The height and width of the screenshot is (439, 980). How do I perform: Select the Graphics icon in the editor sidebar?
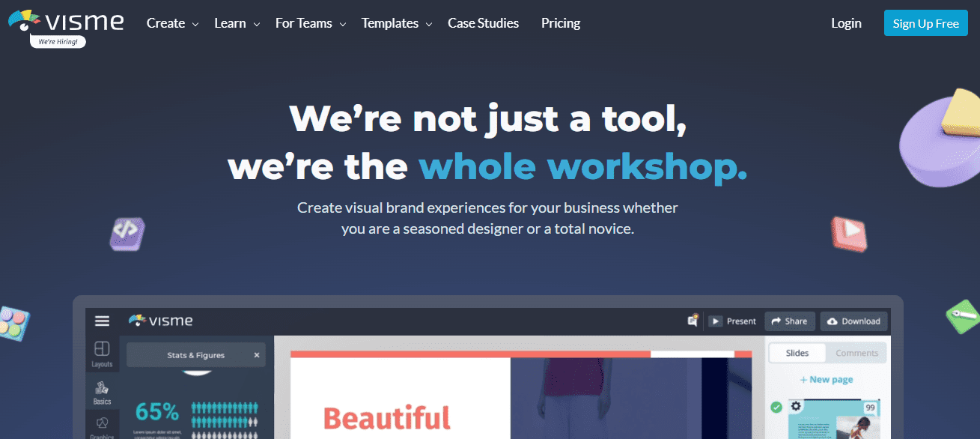[x=102, y=427]
